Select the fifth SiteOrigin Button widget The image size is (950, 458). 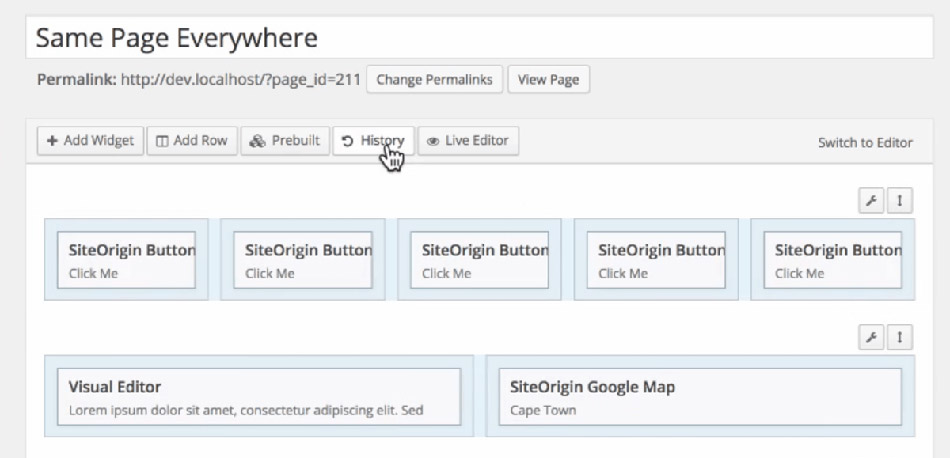click(x=832, y=259)
